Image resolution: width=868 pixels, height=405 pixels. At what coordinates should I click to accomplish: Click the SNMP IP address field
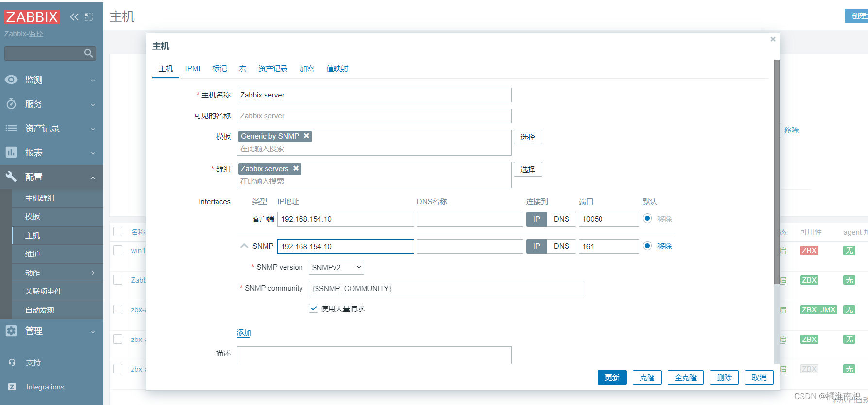coord(345,246)
